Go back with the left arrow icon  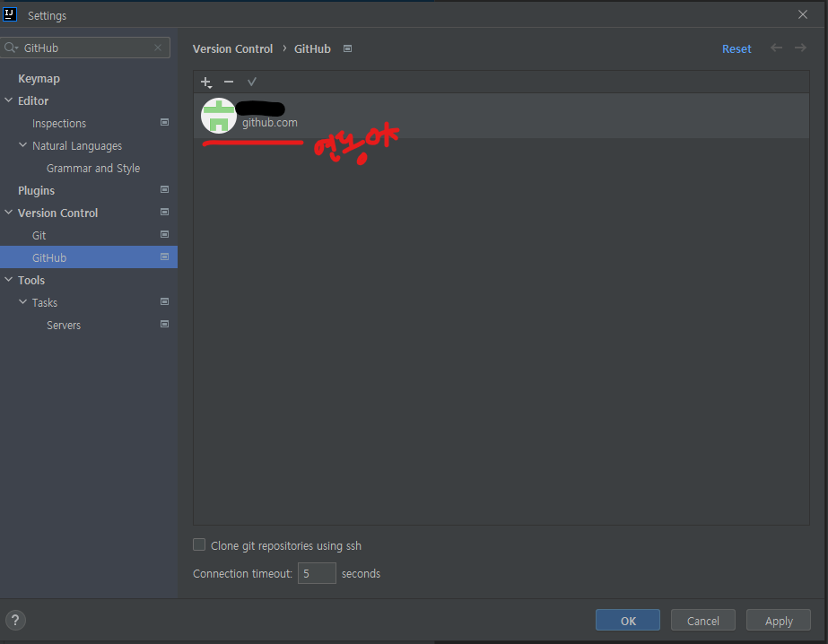pyautogui.click(x=776, y=48)
